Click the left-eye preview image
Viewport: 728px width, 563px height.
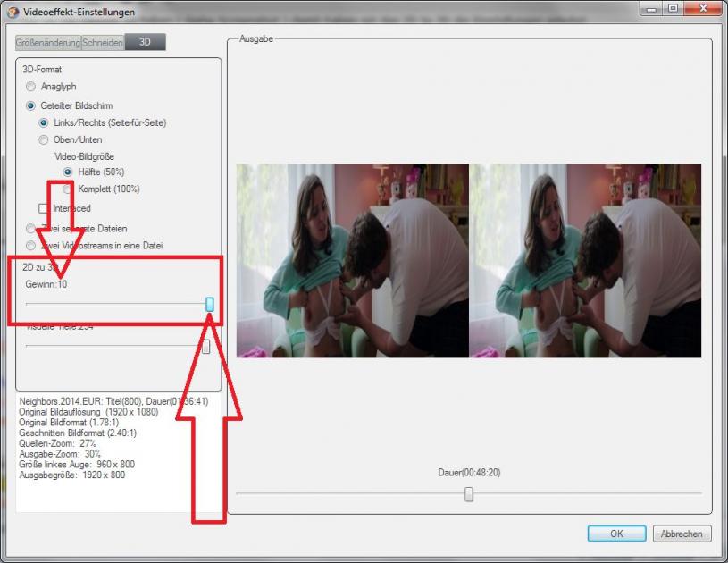(x=353, y=261)
